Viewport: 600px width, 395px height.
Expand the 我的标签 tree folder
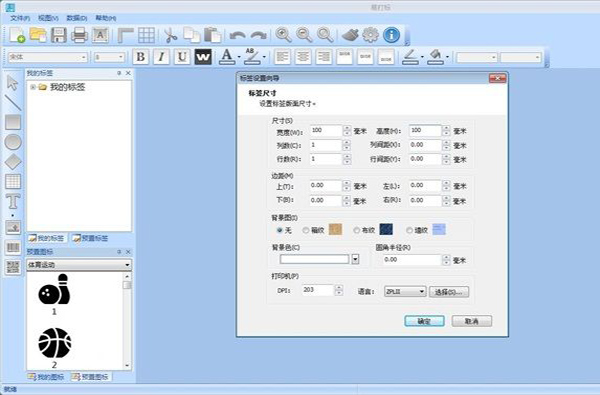33,87
